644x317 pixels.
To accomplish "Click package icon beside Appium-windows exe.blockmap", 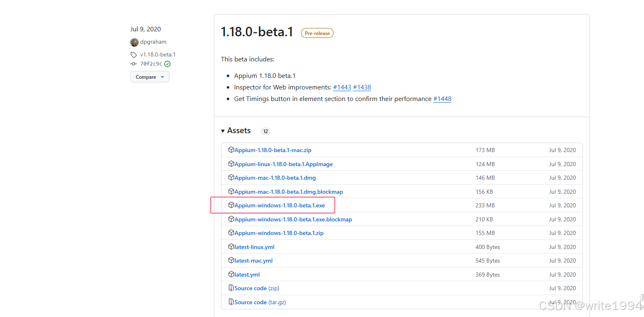I will click(231, 219).
